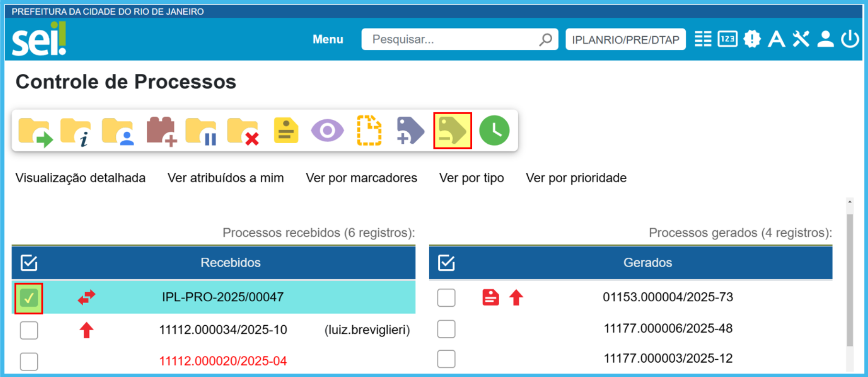This screenshot has height=377, width=868.
Task: Click the folder with pause bars icon
Action: point(201,131)
